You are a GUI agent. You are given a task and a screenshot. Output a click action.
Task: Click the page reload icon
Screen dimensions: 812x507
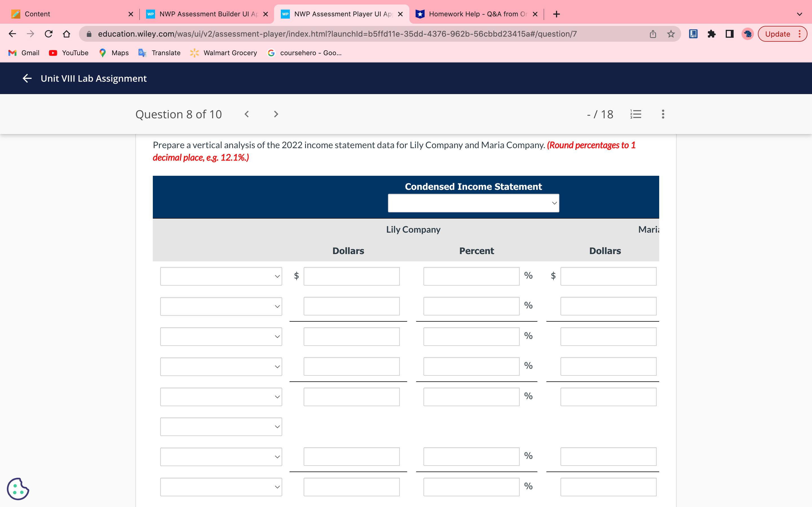pyautogui.click(x=48, y=34)
